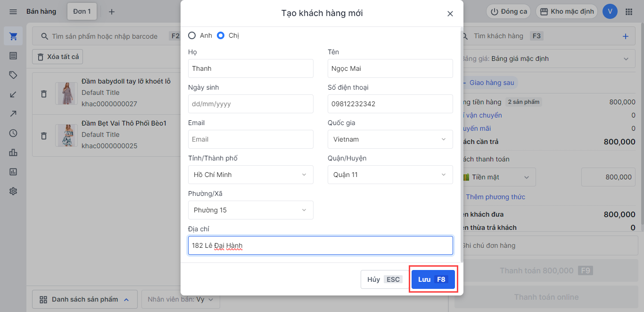Screen dimensions: 644x312
Task: Click the Ngày sinh date field
Action: point(251,104)
